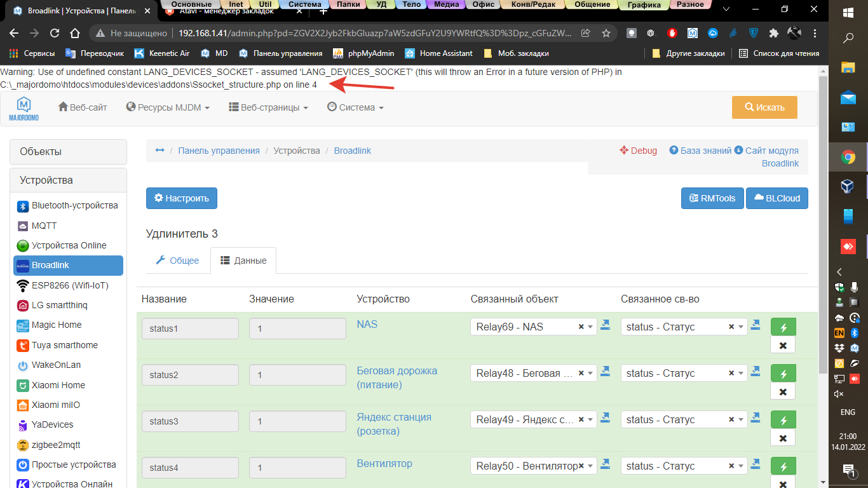Screen dimensions: 868x488
Task: Click green lightning button in NAS row
Action: [783, 327]
